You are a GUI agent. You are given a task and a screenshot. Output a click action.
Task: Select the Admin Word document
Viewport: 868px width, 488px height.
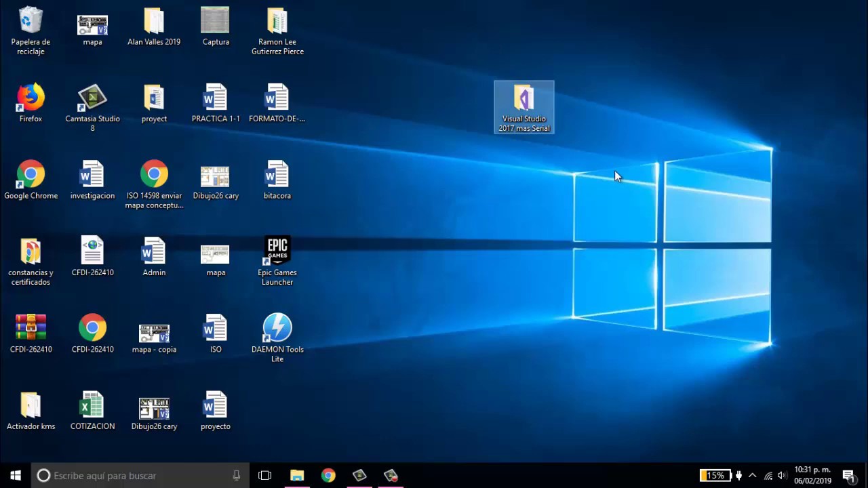point(154,257)
